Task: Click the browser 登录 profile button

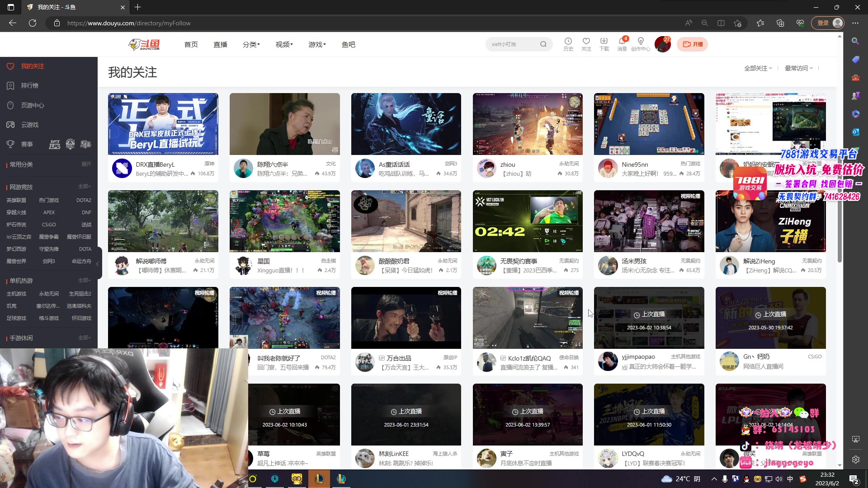Action: (828, 23)
